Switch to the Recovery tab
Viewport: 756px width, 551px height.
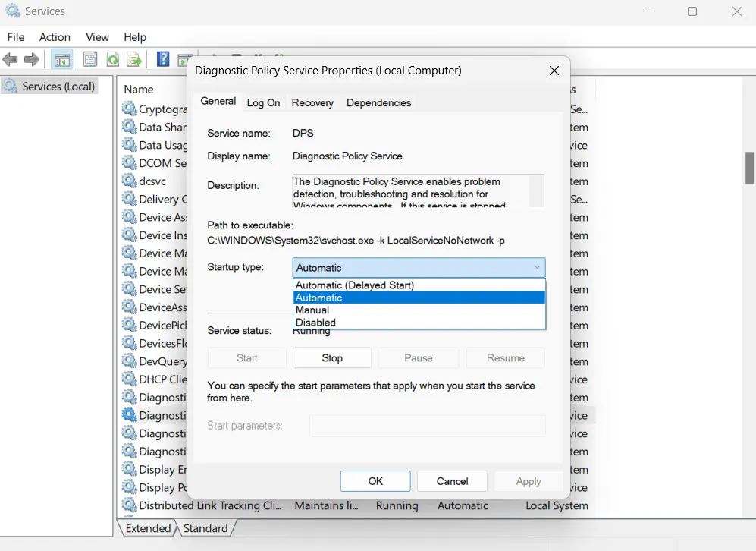pyautogui.click(x=312, y=102)
